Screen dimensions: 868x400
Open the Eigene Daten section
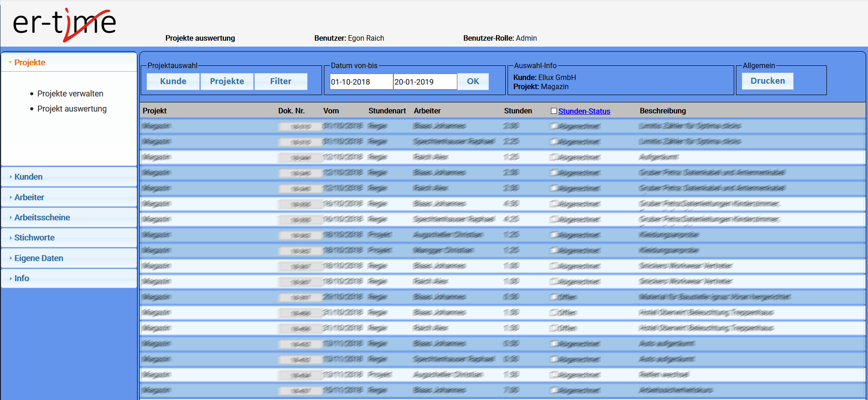[39, 258]
